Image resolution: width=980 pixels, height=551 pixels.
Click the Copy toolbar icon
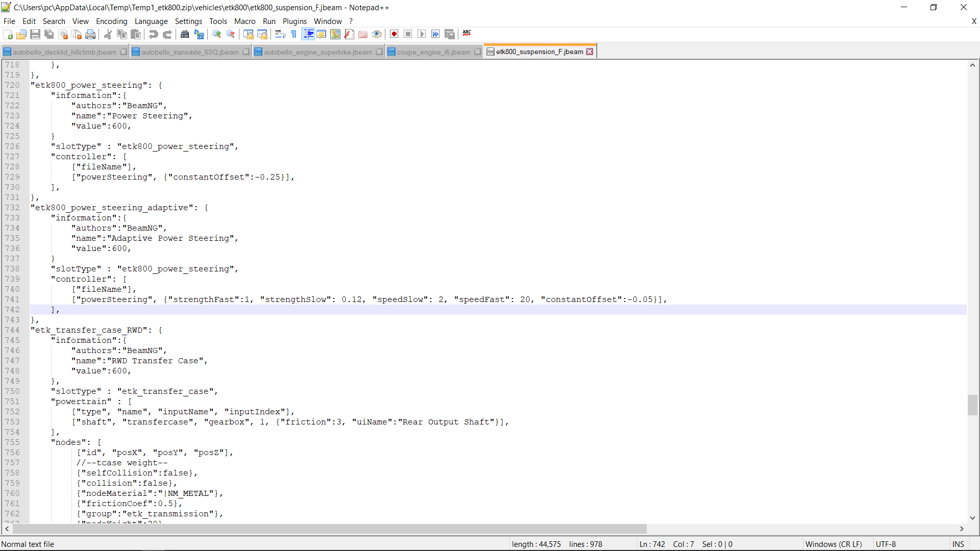click(x=122, y=34)
